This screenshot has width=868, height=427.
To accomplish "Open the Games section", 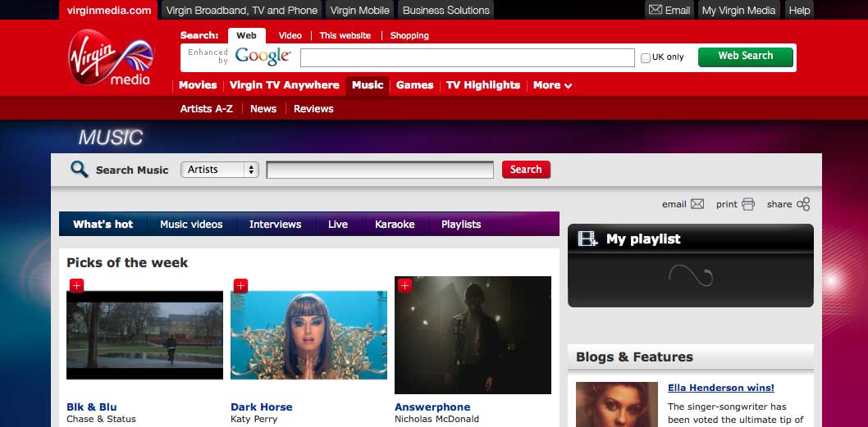I will pos(414,85).
